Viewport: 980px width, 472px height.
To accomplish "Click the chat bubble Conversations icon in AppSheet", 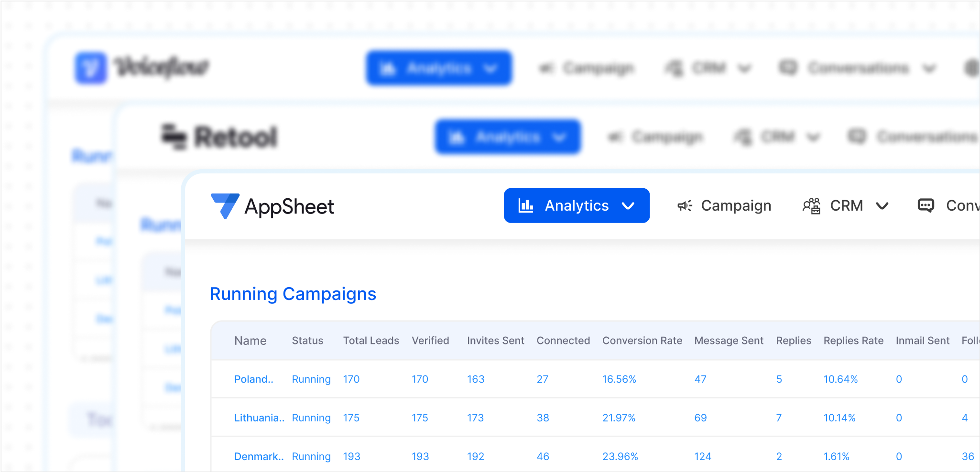I will (926, 205).
